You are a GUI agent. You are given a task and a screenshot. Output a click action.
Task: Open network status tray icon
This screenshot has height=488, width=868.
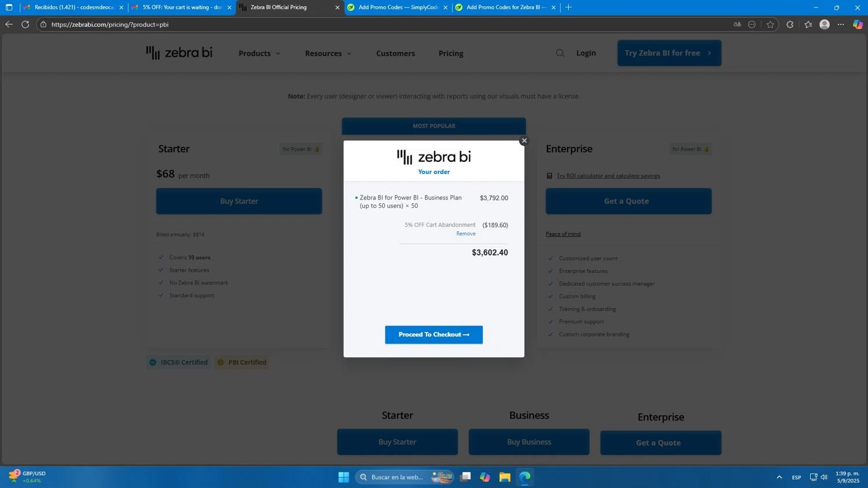pyautogui.click(x=814, y=477)
